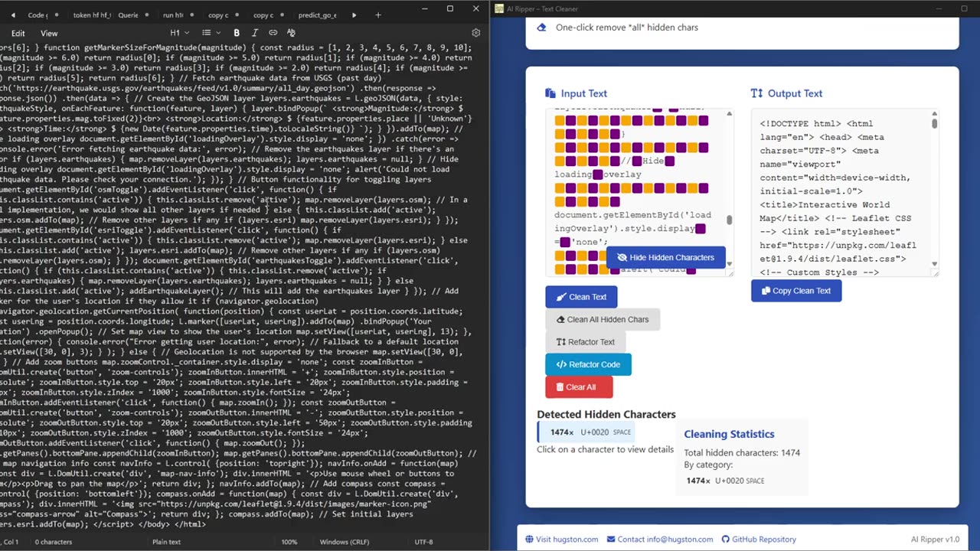Switch to the "Code" tab in Notepad
Screen dimensions: 980x551
pos(37,15)
